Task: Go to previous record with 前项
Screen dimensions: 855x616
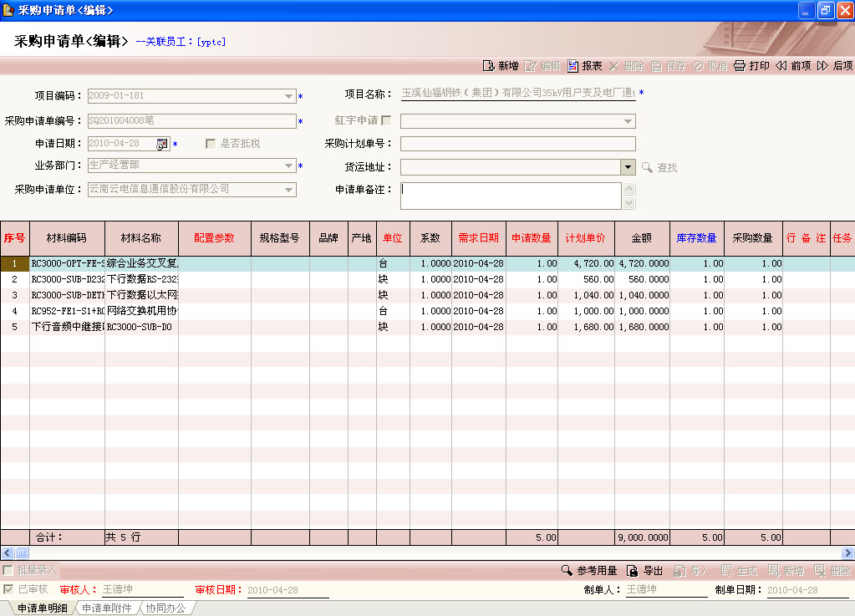Action: click(781, 66)
